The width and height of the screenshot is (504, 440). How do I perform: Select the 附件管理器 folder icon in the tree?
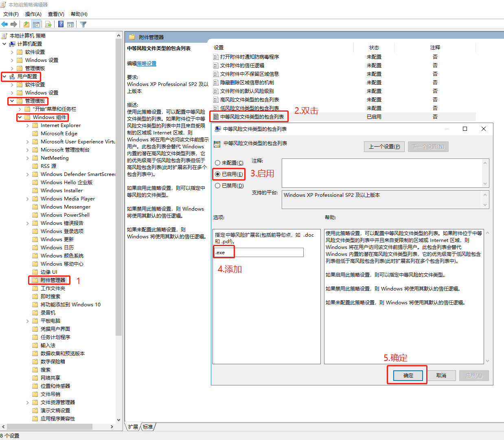click(35, 280)
